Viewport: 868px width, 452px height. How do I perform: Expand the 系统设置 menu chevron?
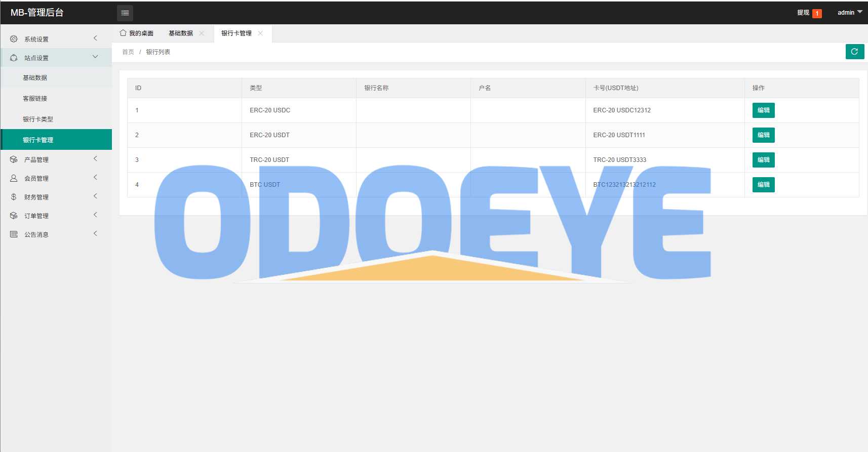click(95, 38)
